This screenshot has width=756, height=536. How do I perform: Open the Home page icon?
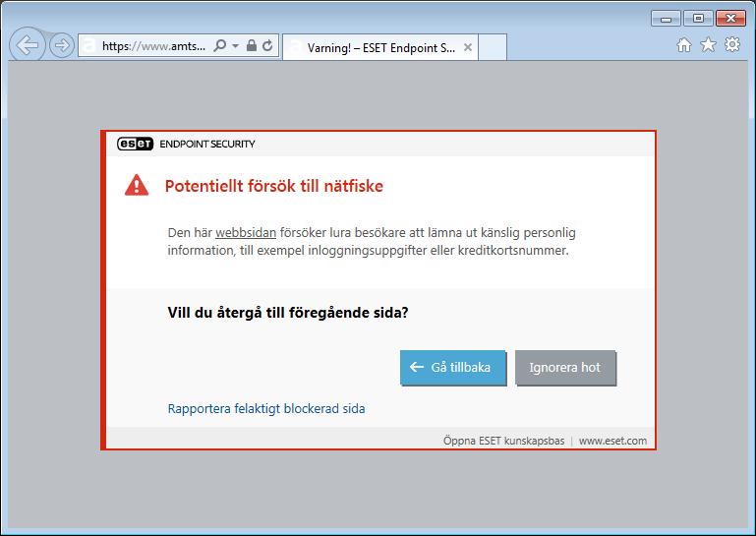click(x=684, y=45)
